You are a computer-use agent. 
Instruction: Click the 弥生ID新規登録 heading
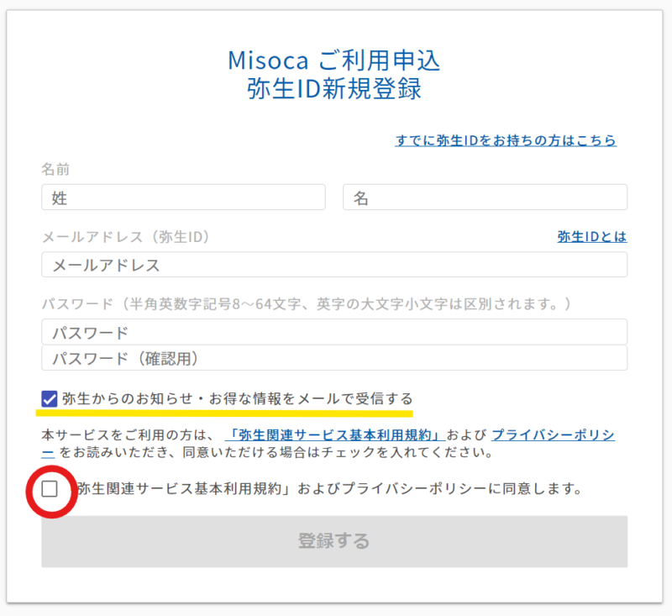point(334,89)
